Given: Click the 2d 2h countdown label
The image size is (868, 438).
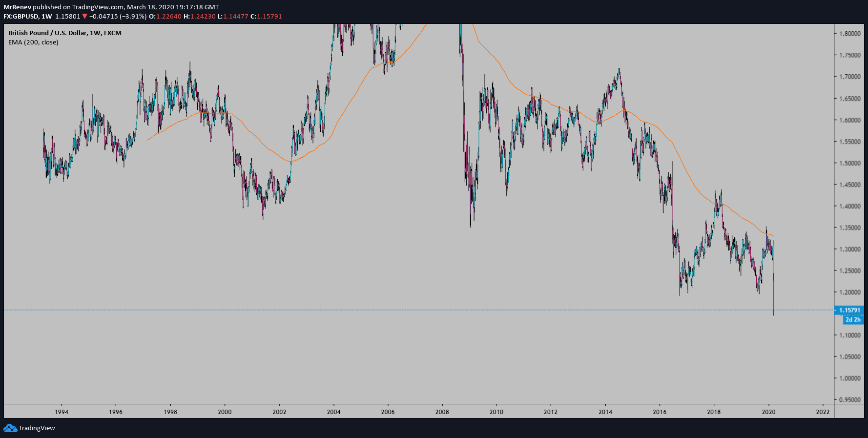Looking at the screenshot, I should [853, 319].
